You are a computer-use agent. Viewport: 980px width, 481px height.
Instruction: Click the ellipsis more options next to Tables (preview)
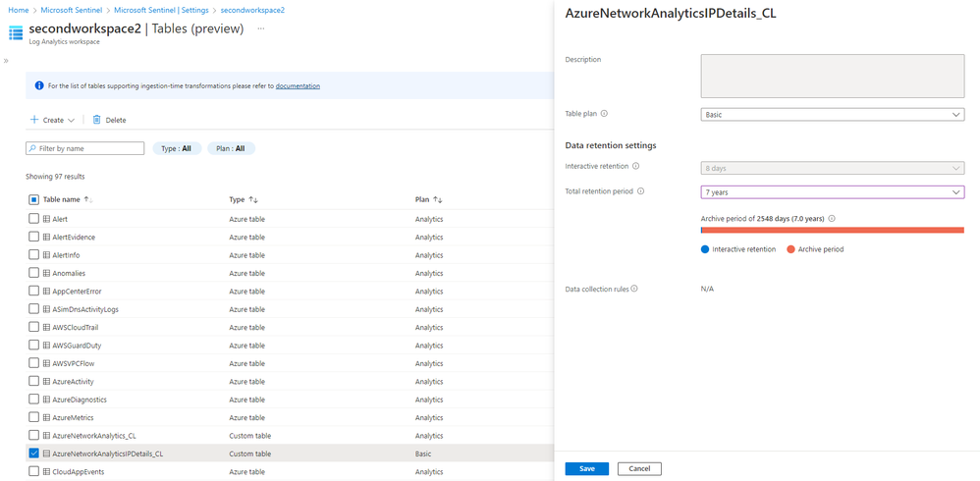pos(260,28)
